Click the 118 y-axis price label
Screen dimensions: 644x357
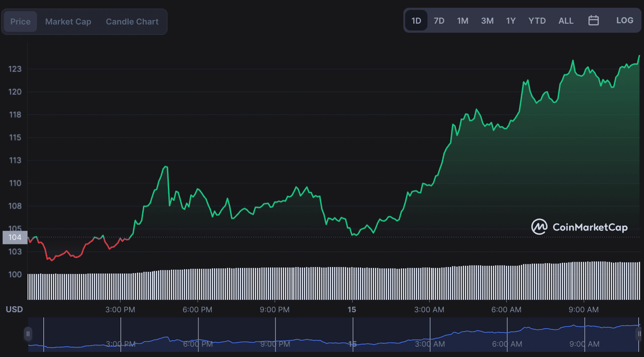pyautogui.click(x=15, y=114)
